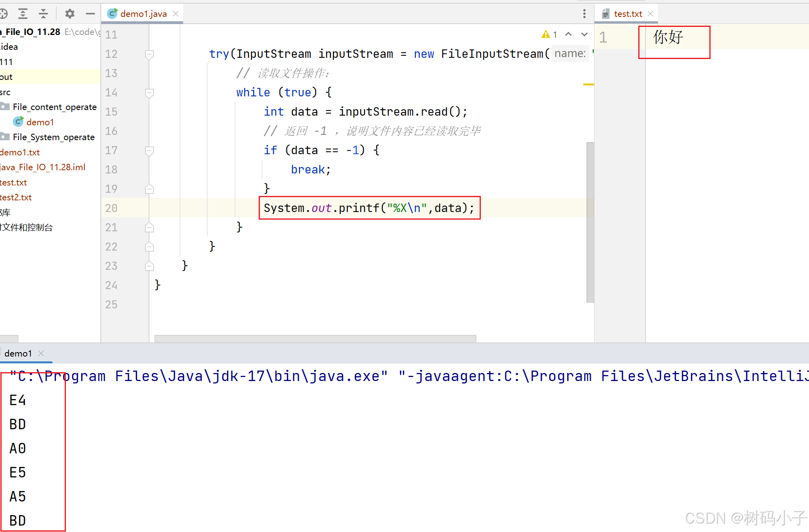Click the yellow warning indicator icon
This screenshot has width=809, height=532.
pyautogui.click(x=545, y=35)
